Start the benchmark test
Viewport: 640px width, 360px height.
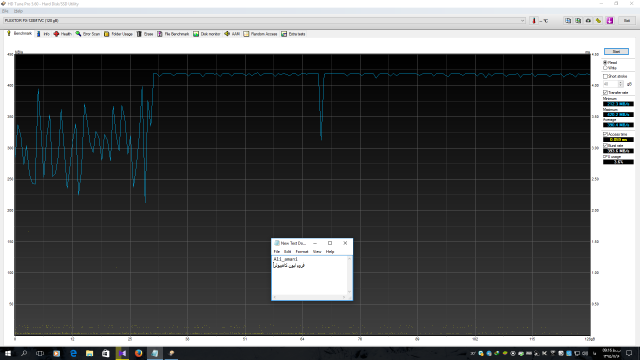click(x=616, y=52)
